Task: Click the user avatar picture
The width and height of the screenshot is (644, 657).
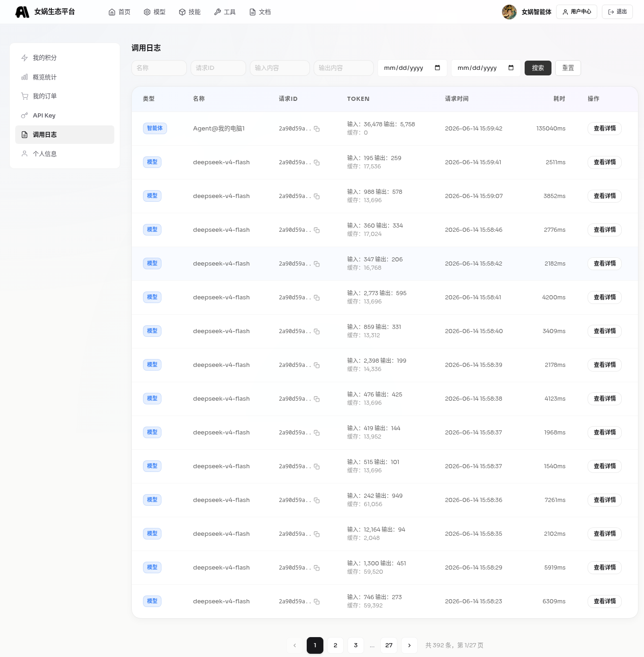Action: point(509,12)
